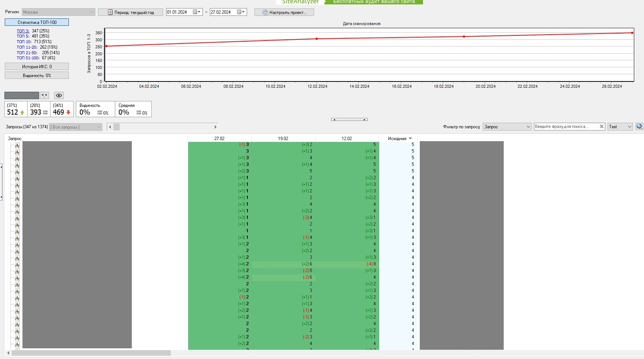Click the green up arrow next to 512
Image resolution: width=644 pixels, height=359 pixels.
click(22, 112)
